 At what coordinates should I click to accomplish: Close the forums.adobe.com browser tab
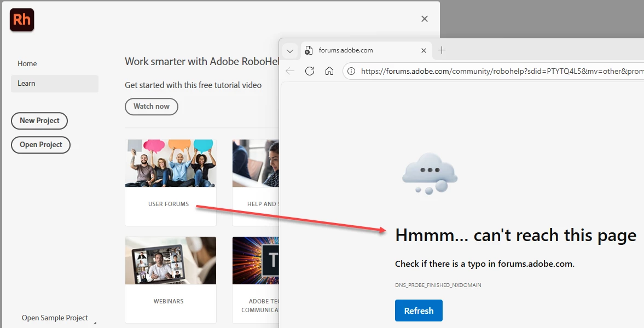423,50
